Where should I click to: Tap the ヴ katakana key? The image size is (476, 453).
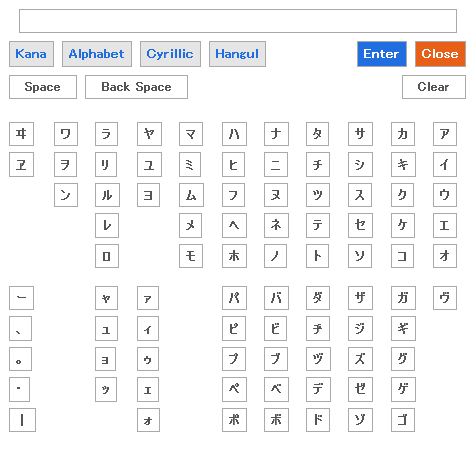(x=445, y=298)
